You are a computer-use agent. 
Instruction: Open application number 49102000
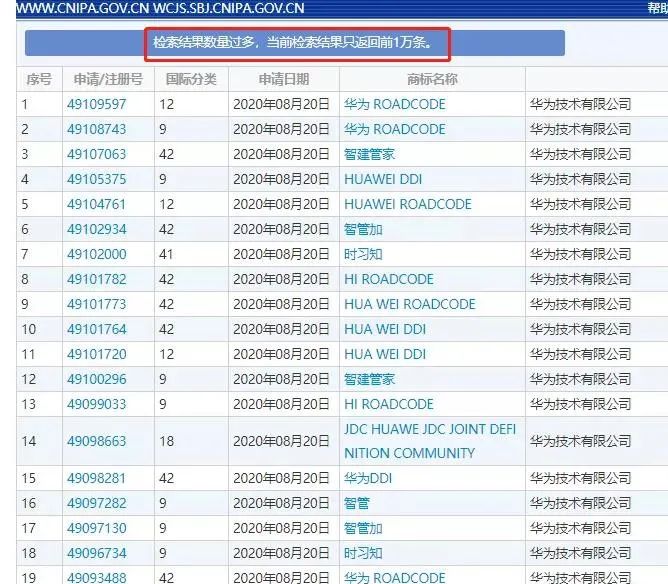97,254
